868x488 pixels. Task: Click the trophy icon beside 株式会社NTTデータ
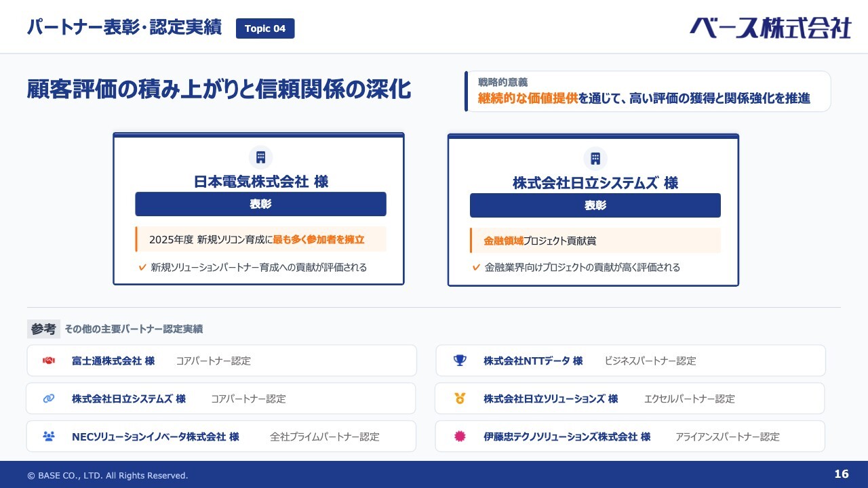[x=460, y=361]
